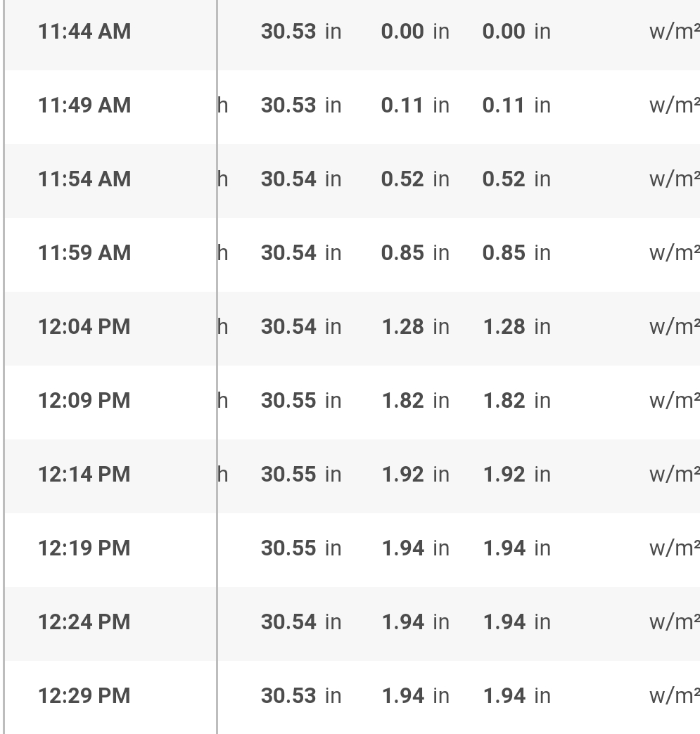Select the 12:19 PM timestamp
The height and width of the screenshot is (734, 700).
tap(84, 548)
